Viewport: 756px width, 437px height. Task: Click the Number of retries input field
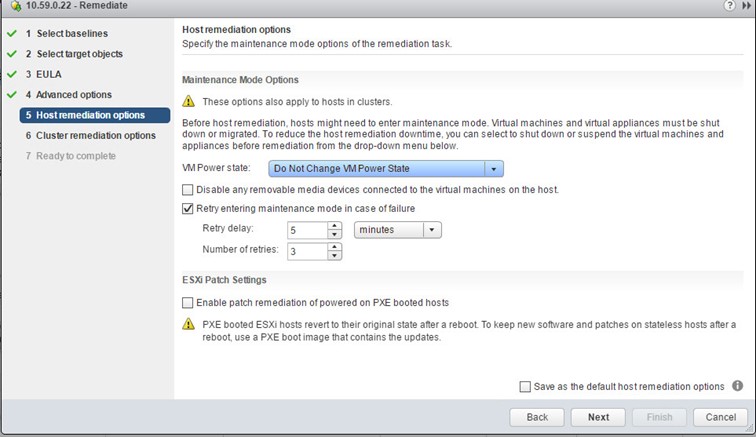point(308,251)
